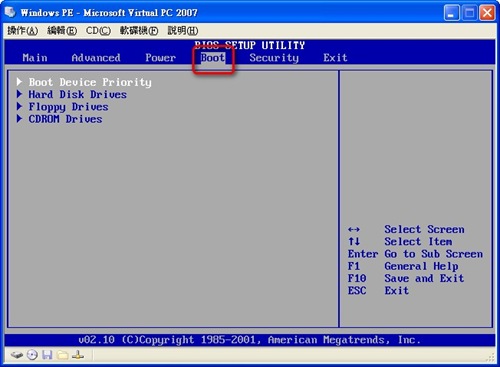
Task: Select Hard Disk Drives entry
Action: click(x=78, y=94)
